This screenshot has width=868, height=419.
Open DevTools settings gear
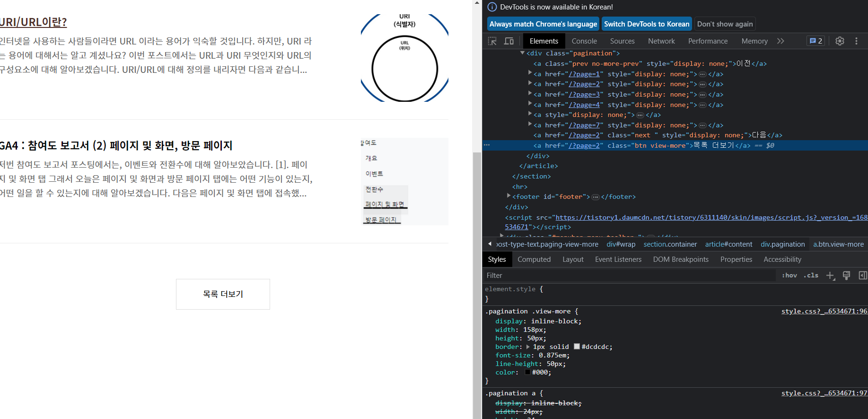840,41
